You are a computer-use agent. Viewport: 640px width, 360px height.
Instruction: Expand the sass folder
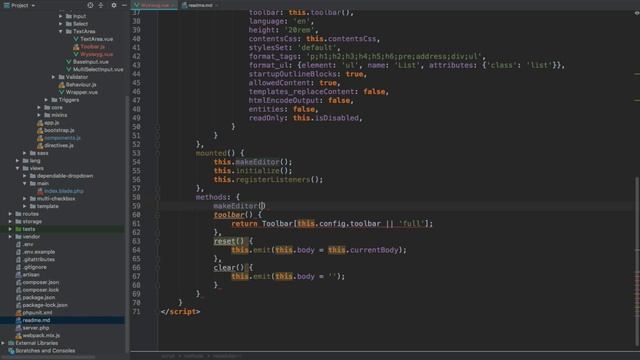(24, 153)
